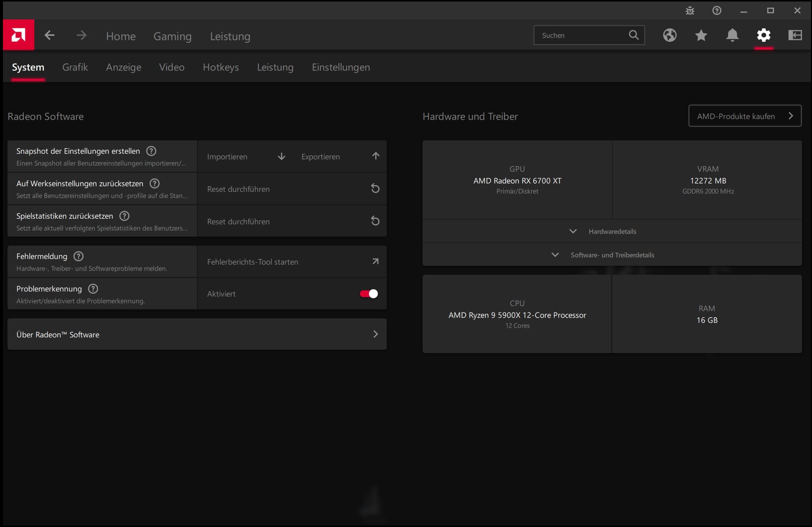Image resolution: width=812 pixels, height=527 pixels.
Task: Switch to the Grafik tab
Action: click(75, 67)
